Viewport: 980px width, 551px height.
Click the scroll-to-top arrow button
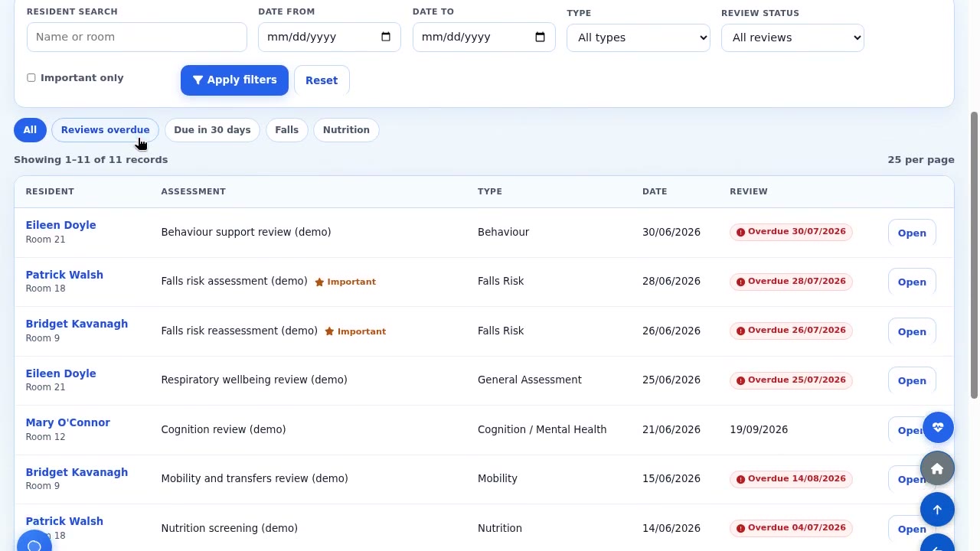click(937, 510)
